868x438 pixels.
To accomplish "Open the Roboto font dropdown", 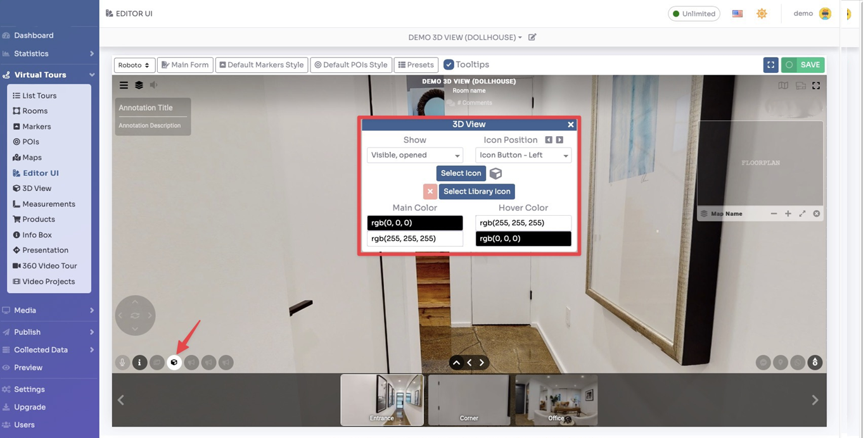I will coord(134,65).
